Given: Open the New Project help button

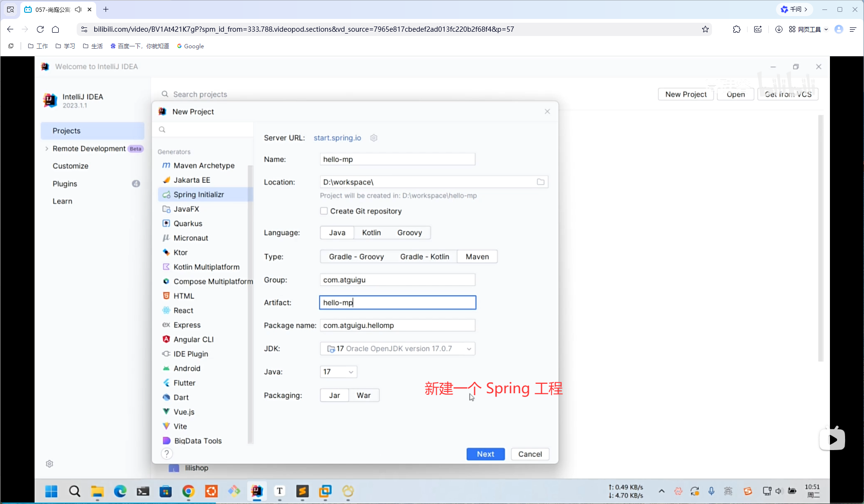Looking at the screenshot, I should tap(167, 454).
